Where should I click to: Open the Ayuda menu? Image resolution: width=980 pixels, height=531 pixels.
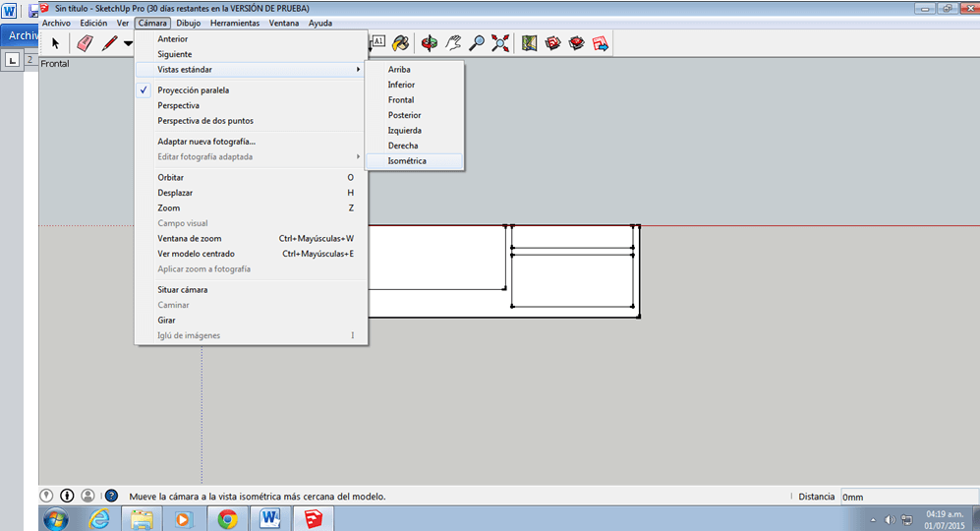pos(320,24)
